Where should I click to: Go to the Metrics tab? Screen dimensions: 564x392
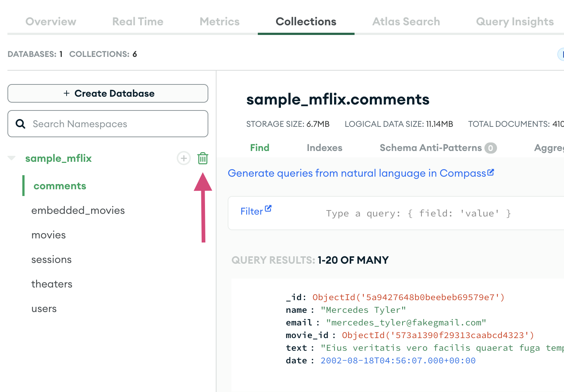click(219, 22)
